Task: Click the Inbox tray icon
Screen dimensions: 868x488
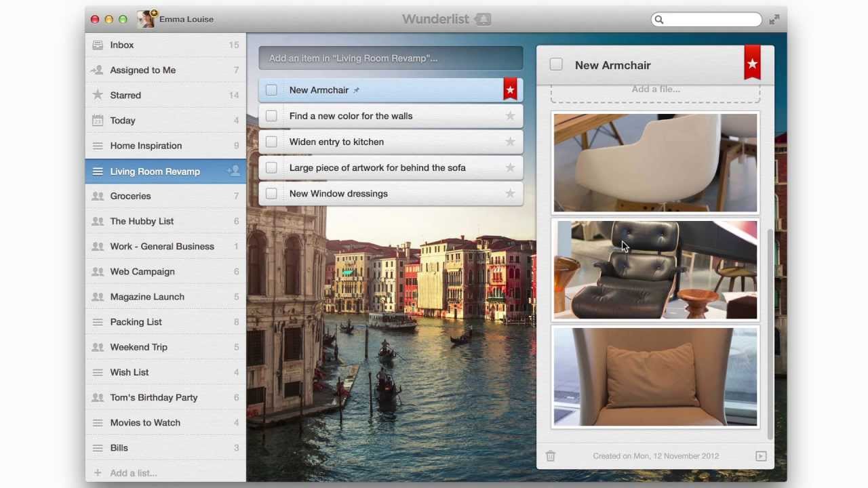Action: pos(98,45)
